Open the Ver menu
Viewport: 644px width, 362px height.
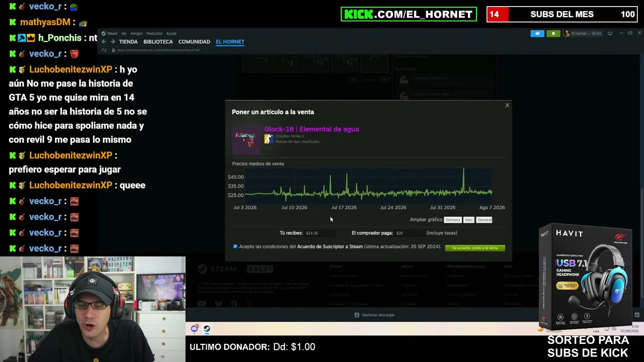click(x=124, y=34)
